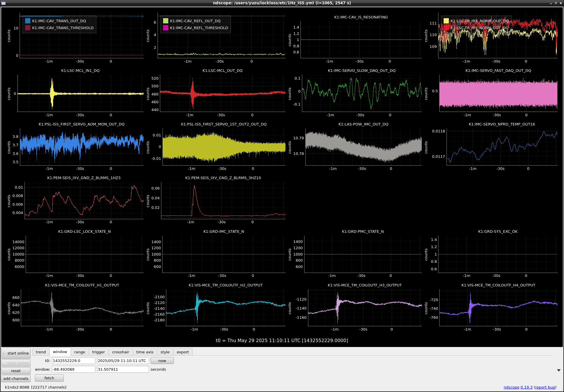Screen dimensions: 564x392
Task: Click the K1:IMC-SERVO_SLOW_DAQ_OUT_DQ plot title
Action: click(362, 70)
